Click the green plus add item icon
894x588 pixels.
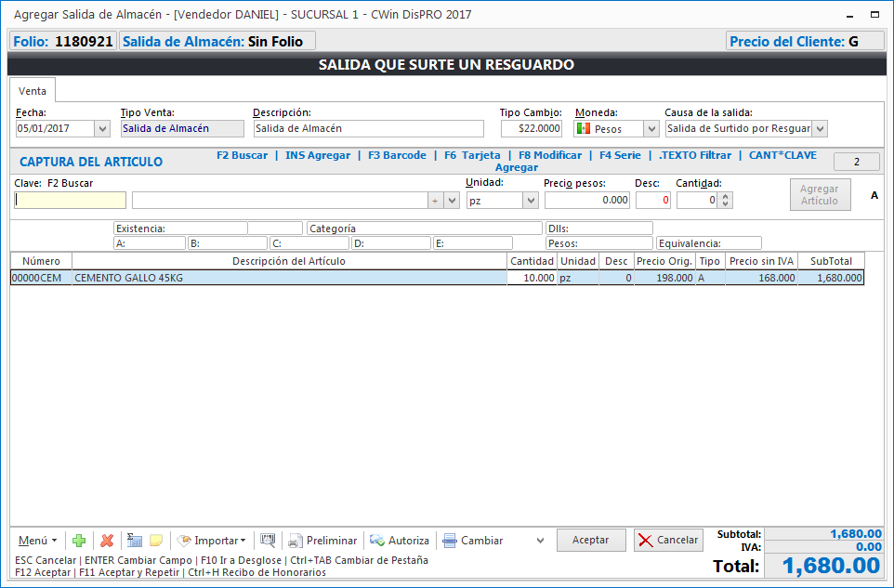[x=79, y=541]
